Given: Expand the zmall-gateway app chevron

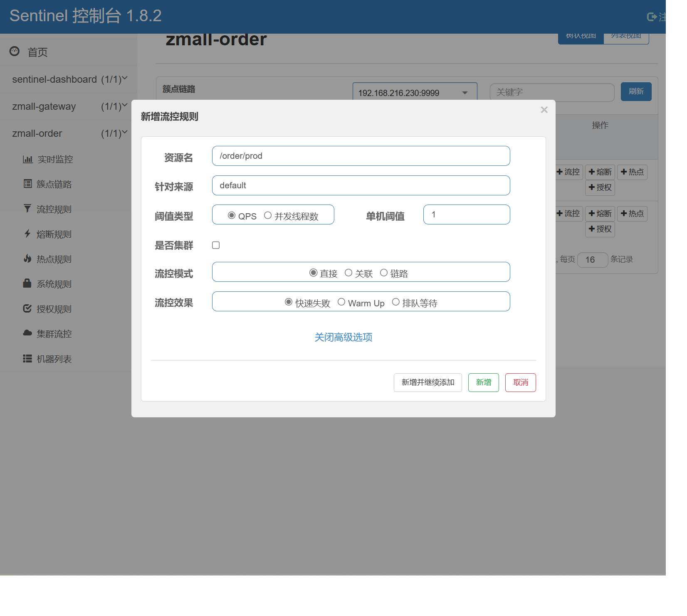Looking at the screenshot, I should 125,105.
